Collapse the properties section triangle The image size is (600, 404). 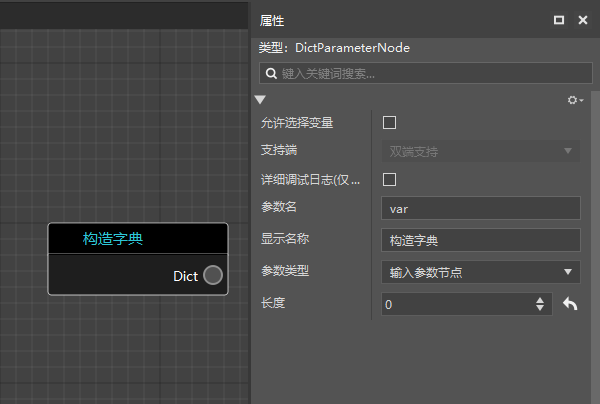pos(260,100)
